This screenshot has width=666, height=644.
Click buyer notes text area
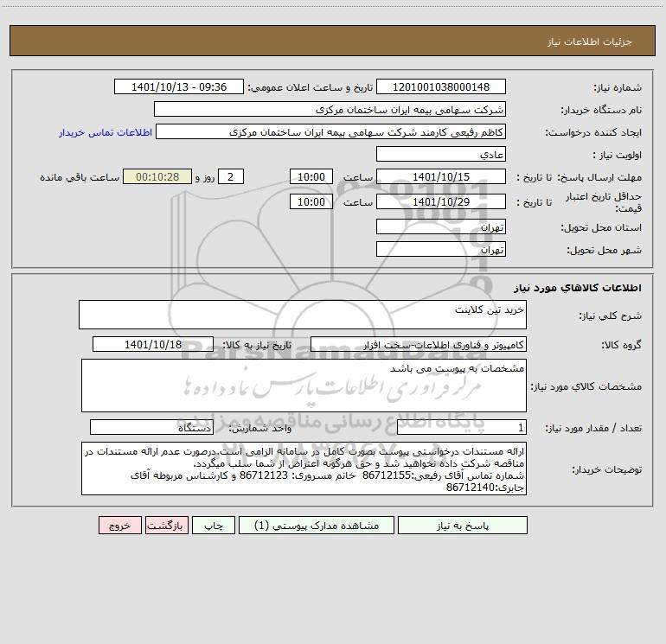(x=304, y=469)
